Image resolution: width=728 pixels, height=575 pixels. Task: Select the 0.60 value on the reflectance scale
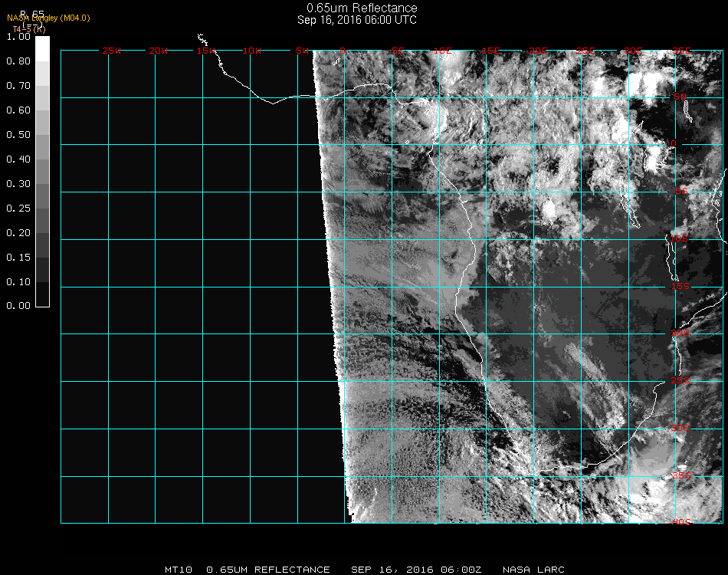point(18,110)
